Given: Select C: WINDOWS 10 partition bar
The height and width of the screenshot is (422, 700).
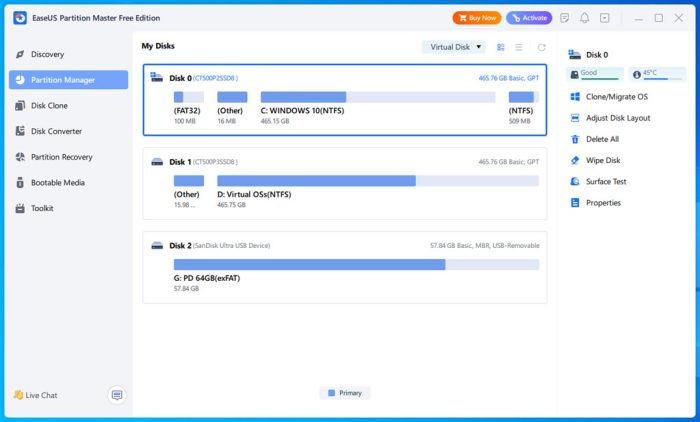Looking at the screenshot, I should 378,97.
